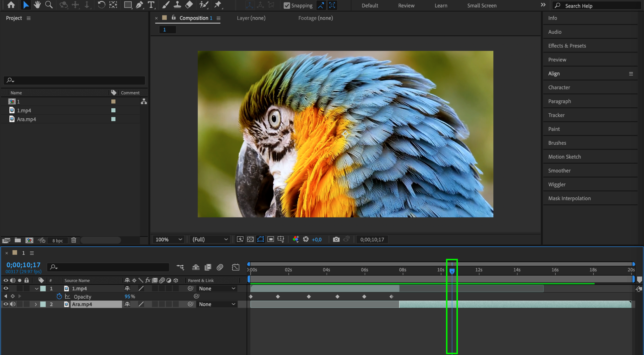Toggle the transparency grid icon
644x355 pixels.
(250, 239)
